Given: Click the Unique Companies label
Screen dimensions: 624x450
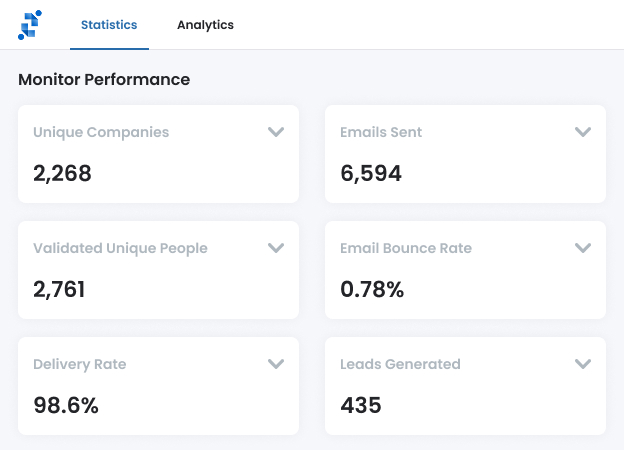Looking at the screenshot, I should (x=101, y=132).
